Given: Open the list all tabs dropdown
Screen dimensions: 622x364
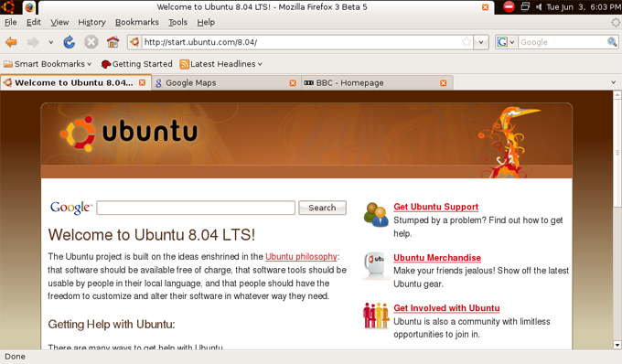Looking at the screenshot, I should (x=613, y=82).
